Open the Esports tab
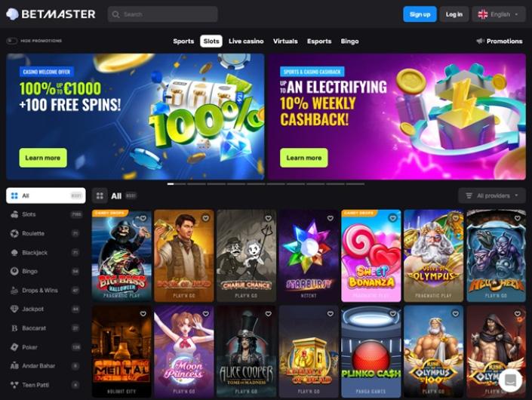This screenshot has width=532, height=400. pyautogui.click(x=319, y=41)
